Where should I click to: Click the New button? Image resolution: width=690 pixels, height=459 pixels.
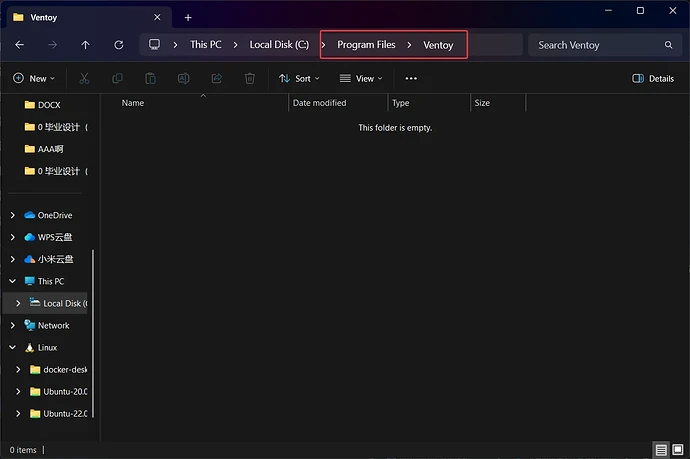[x=33, y=78]
